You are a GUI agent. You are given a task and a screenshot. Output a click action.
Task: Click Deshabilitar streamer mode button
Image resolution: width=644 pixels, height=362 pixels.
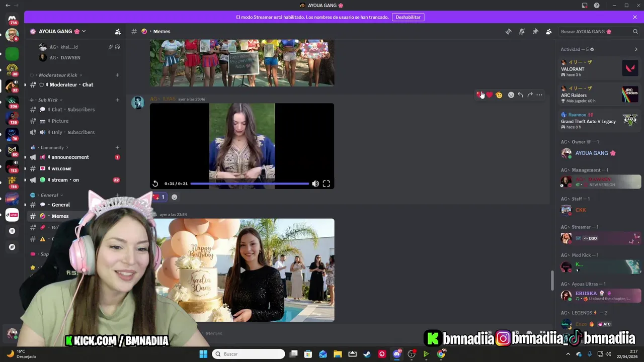[408, 17]
